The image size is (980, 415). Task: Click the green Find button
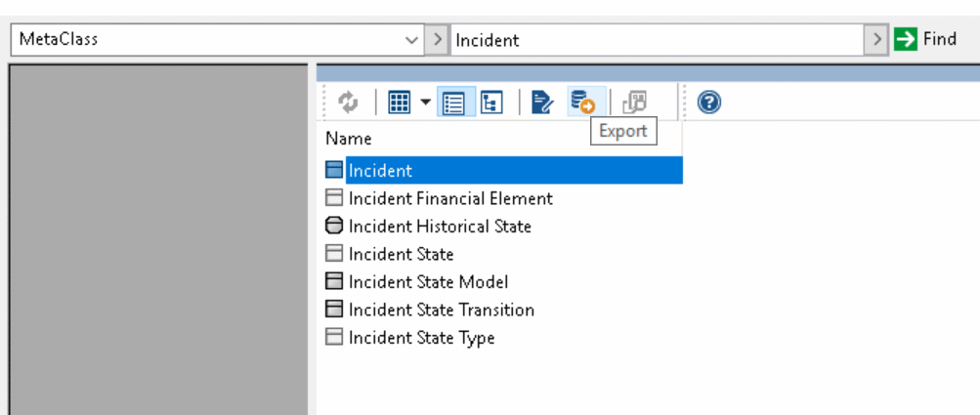[925, 39]
